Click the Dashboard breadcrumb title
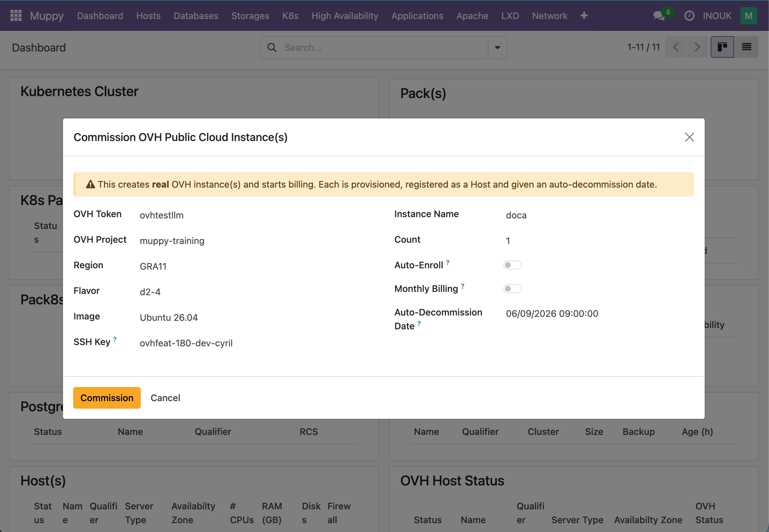 (x=39, y=48)
